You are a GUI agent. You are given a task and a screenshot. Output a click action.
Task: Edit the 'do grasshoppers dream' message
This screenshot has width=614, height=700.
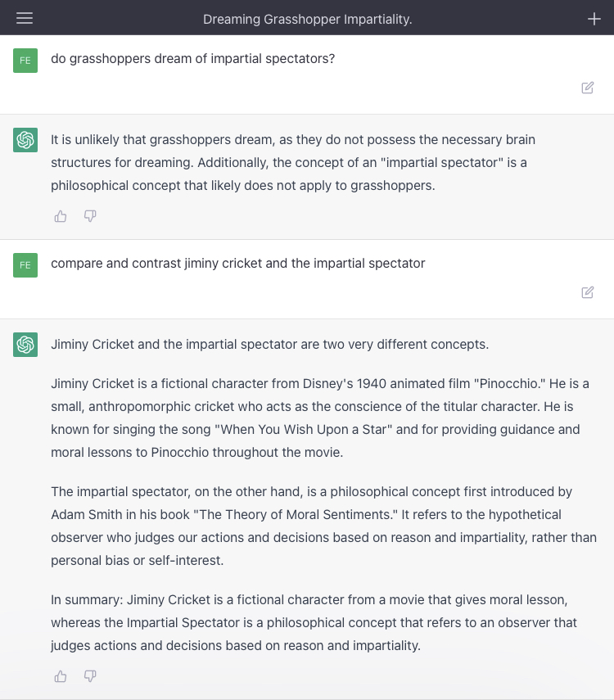pyautogui.click(x=588, y=88)
